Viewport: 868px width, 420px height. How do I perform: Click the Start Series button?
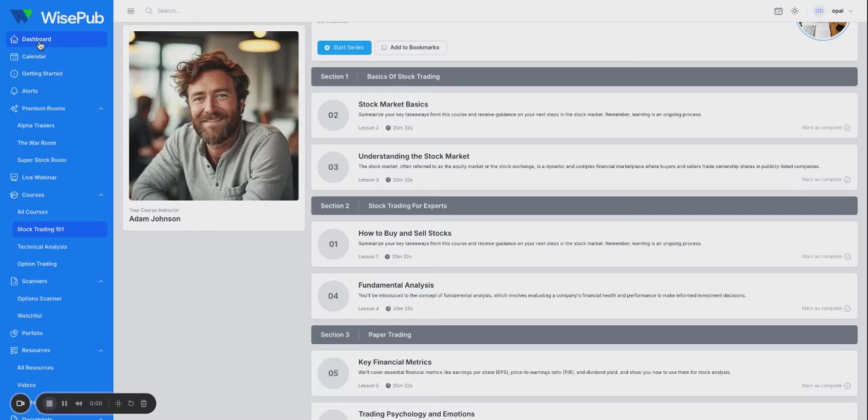344,47
